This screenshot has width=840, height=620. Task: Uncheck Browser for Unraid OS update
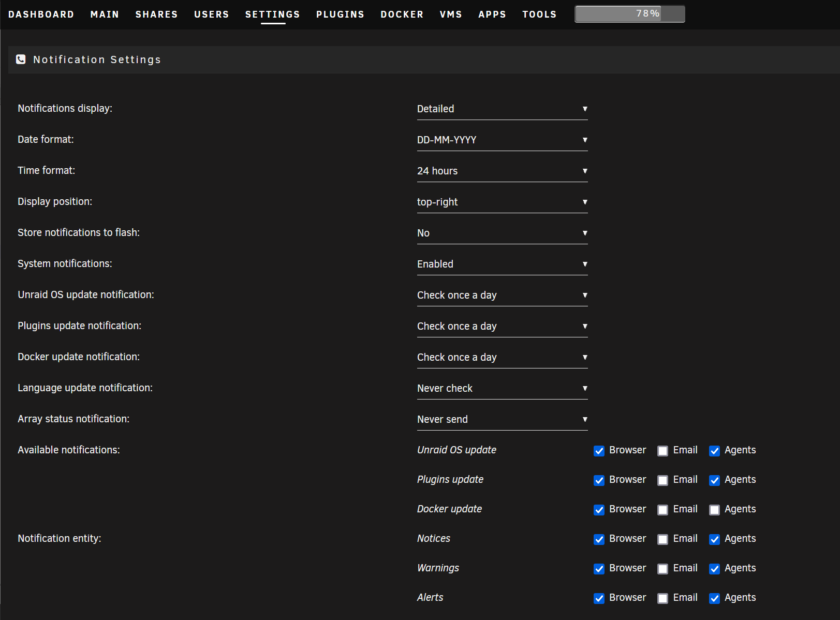[599, 451]
